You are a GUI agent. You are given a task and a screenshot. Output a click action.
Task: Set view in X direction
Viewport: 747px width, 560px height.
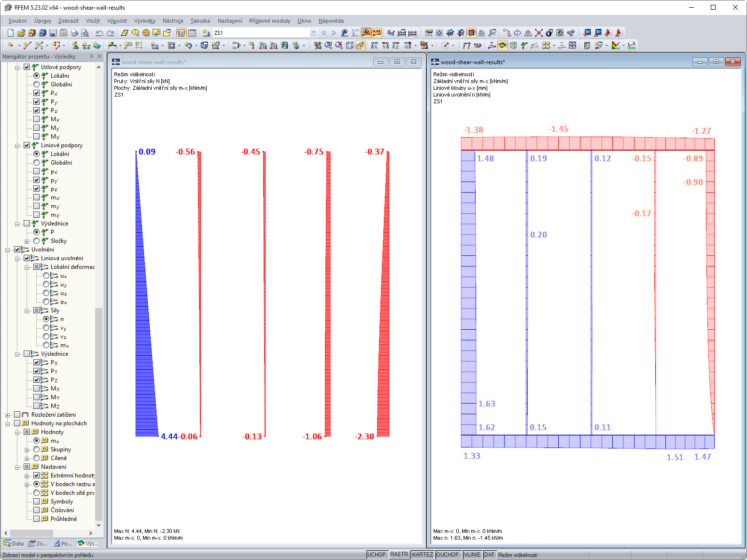coord(374,45)
